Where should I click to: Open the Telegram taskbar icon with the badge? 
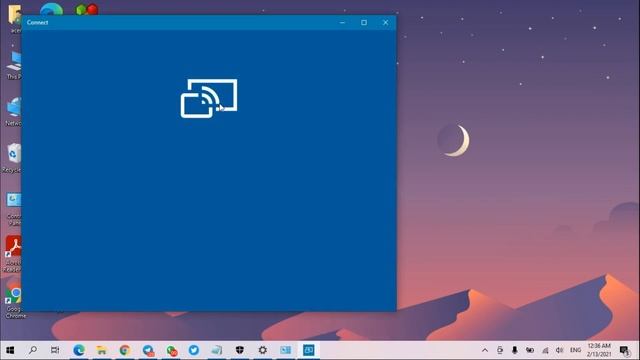tap(148, 350)
